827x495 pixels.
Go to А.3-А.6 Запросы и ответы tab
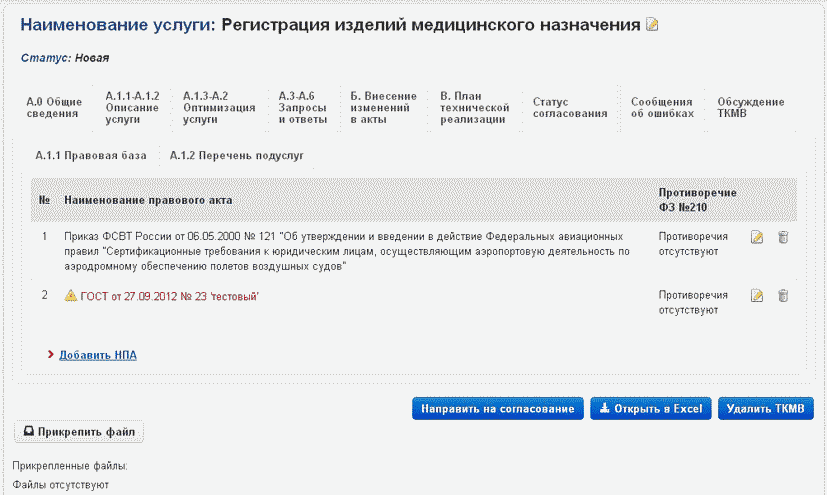(x=303, y=107)
